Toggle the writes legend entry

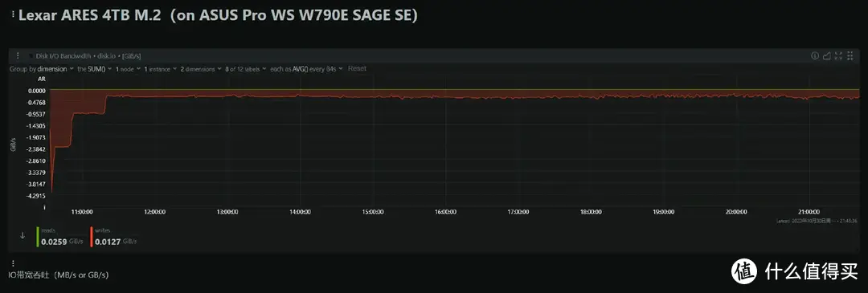(113, 236)
